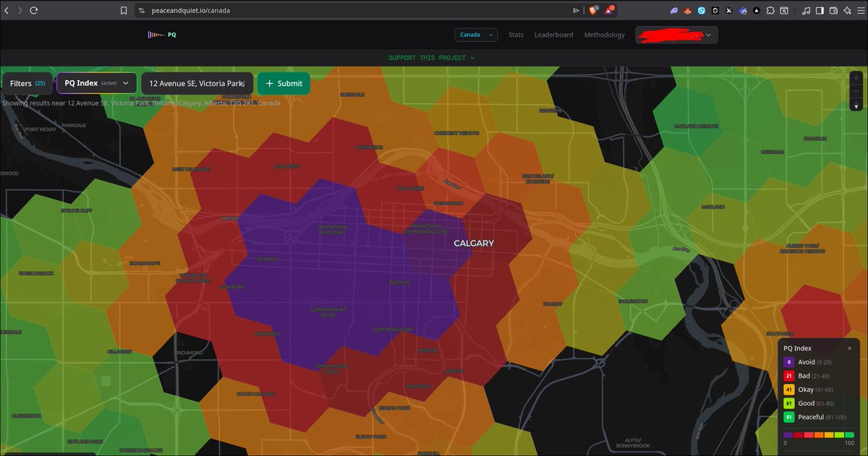Expand the PQ Index layer dropdown
Screen dimensions: 868x456
click(x=96, y=83)
